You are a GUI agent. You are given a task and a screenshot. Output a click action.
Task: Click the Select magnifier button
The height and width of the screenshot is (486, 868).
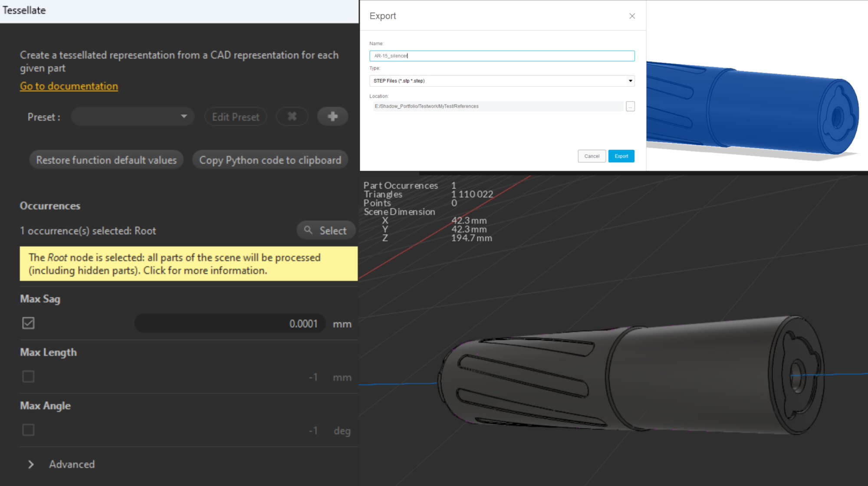[326, 230]
